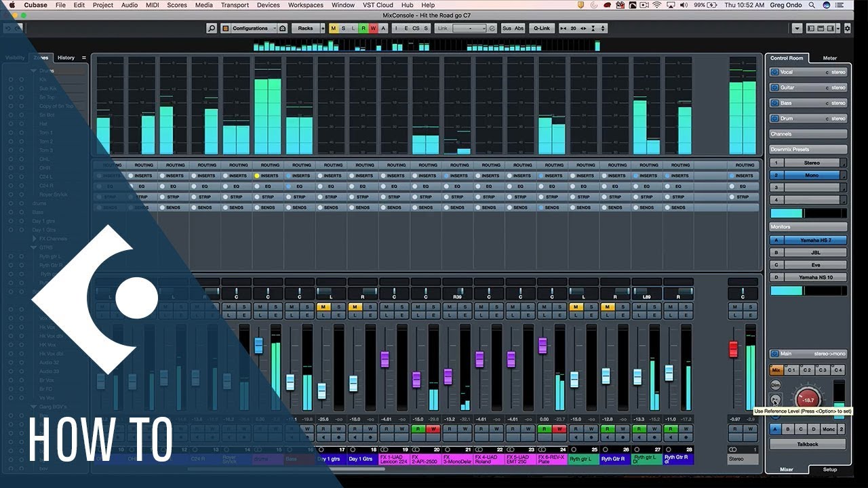Select cue source C 3
This screenshot has height=488, width=868.
click(822, 370)
